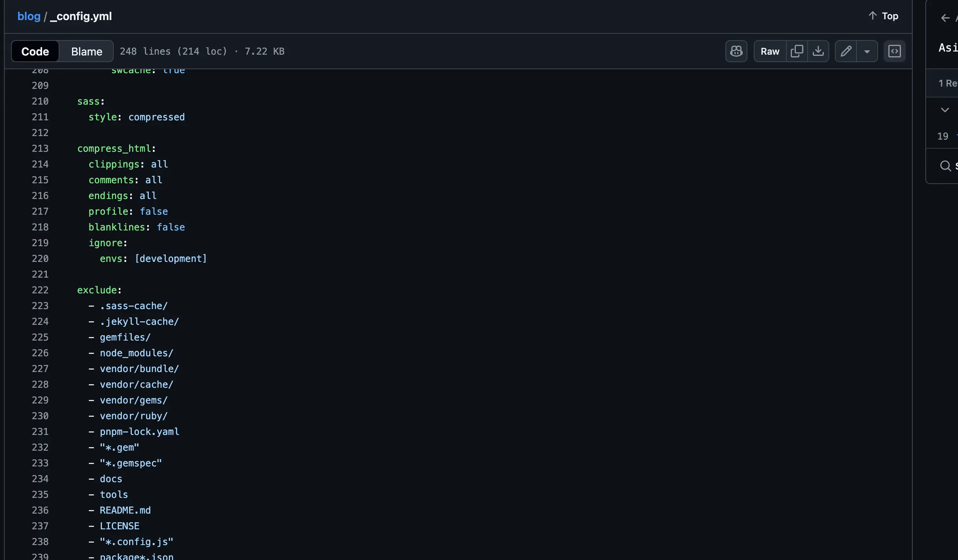
Task: Download the raw file
Action: click(x=818, y=51)
